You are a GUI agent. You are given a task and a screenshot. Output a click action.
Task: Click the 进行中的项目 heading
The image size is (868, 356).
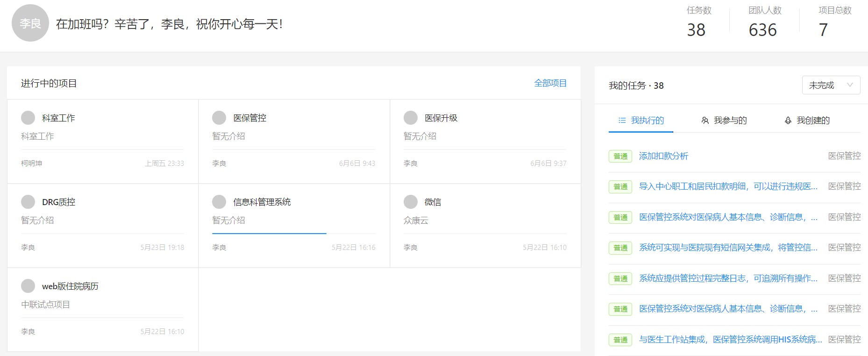(x=49, y=83)
